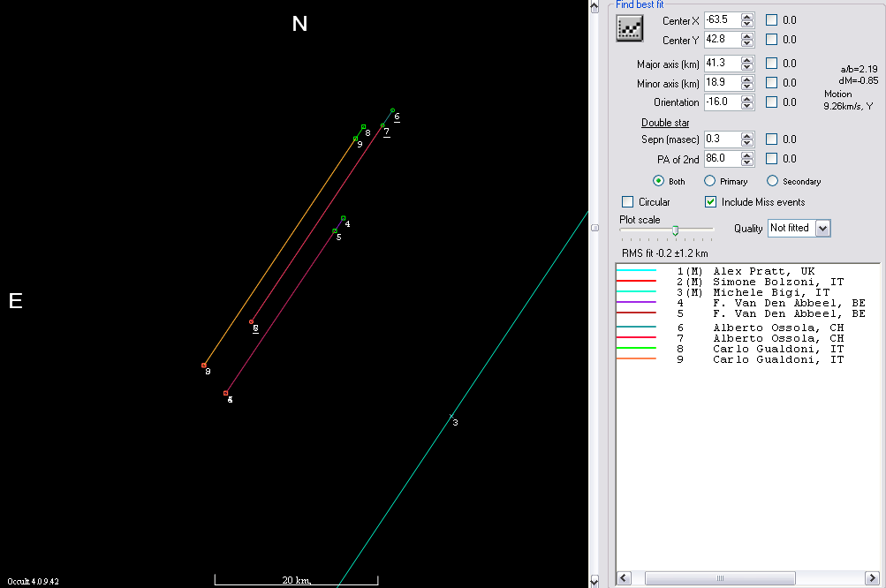Increase Center X with its up arrow
886x588 pixels.
pos(747,17)
